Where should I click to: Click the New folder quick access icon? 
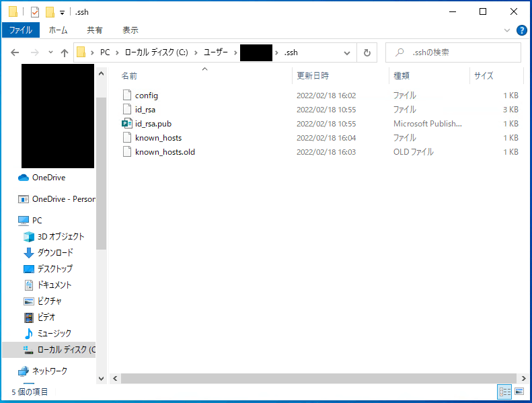50,12
